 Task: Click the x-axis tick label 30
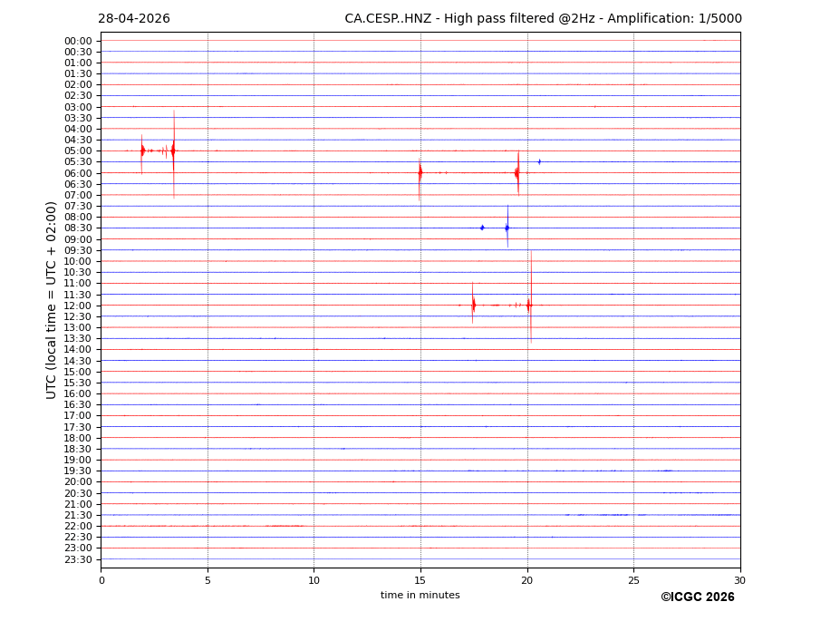click(739, 580)
